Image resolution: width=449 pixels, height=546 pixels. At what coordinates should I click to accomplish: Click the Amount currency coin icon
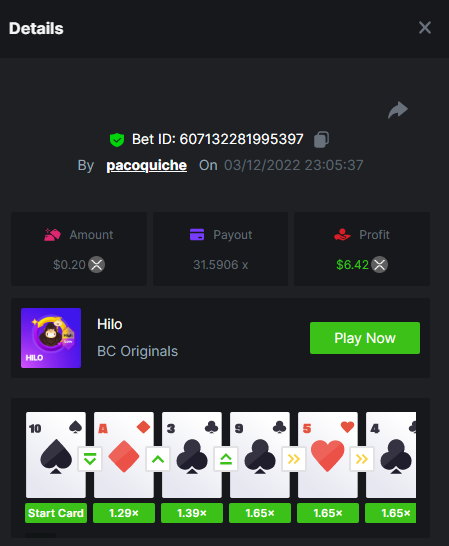96,265
